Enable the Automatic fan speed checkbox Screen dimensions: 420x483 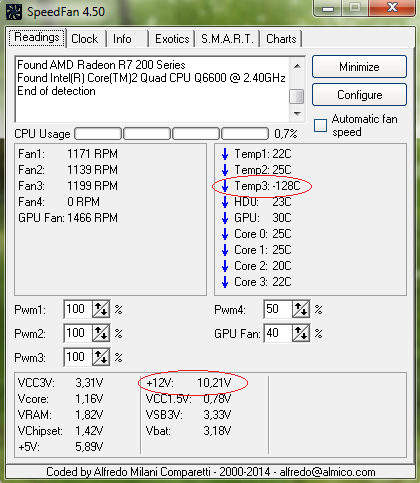[x=320, y=126]
